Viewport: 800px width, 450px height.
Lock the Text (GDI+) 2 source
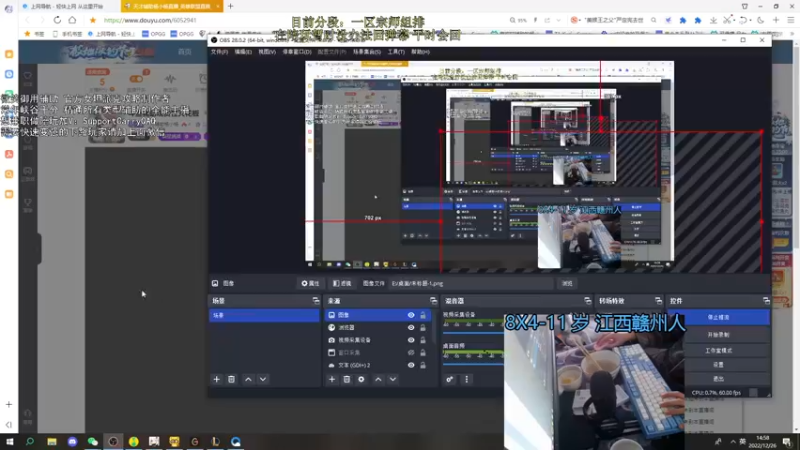(423, 365)
